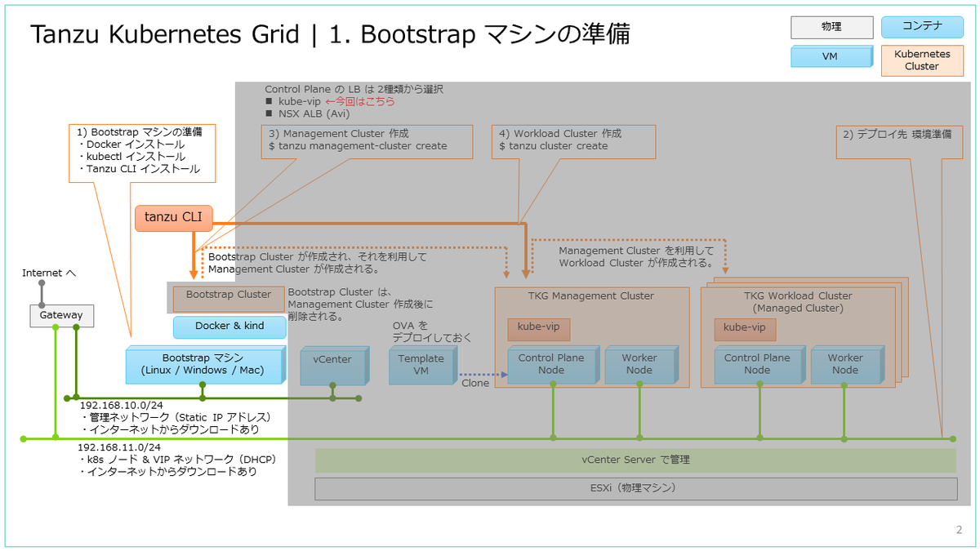The width and height of the screenshot is (980, 551).
Task: Click the 'TKG Workload Cluster (Managed Cluster)' label
Action: click(798, 302)
